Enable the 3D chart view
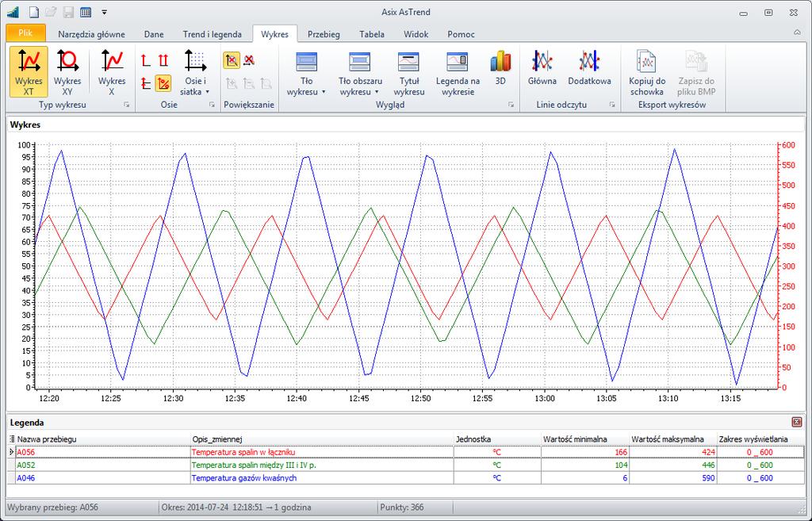 tap(500, 68)
